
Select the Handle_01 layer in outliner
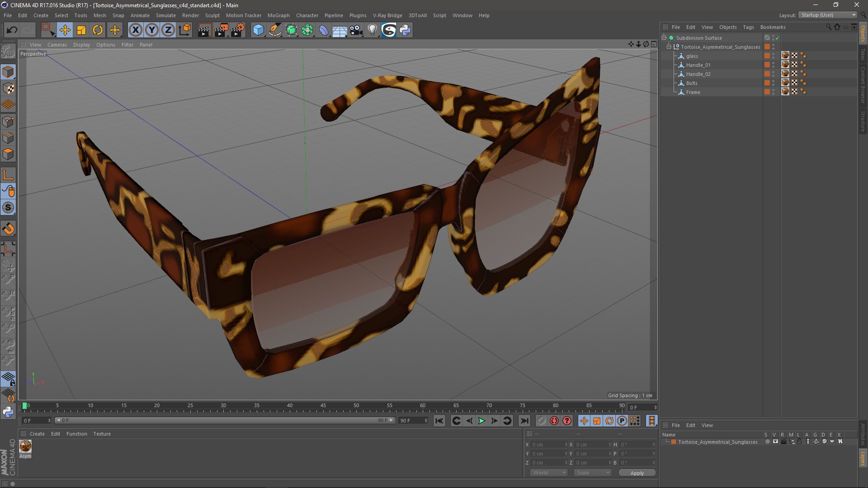click(698, 65)
